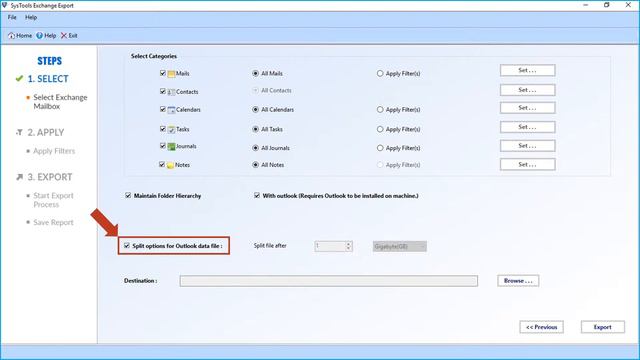Click Select Exchange Mailbox step

click(x=60, y=102)
